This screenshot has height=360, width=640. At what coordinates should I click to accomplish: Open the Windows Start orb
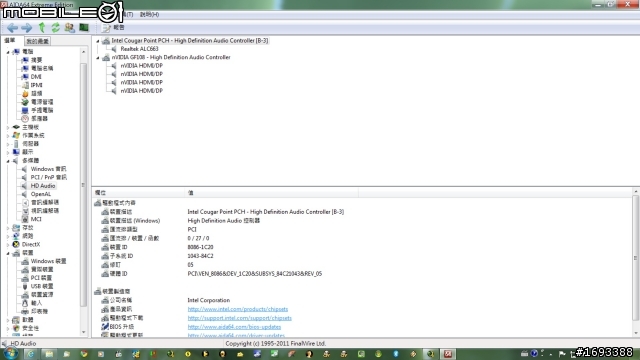(10, 353)
